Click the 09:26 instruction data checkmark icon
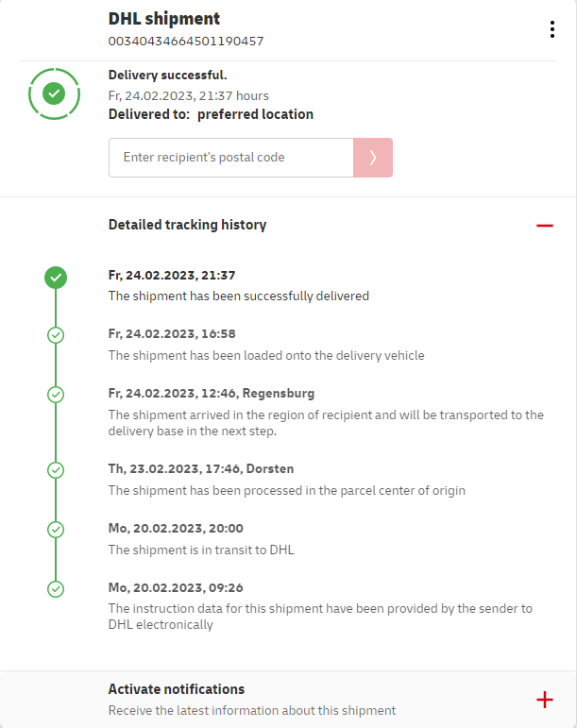The height and width of the screenshot is (728, 577). [x=56, y=589]
